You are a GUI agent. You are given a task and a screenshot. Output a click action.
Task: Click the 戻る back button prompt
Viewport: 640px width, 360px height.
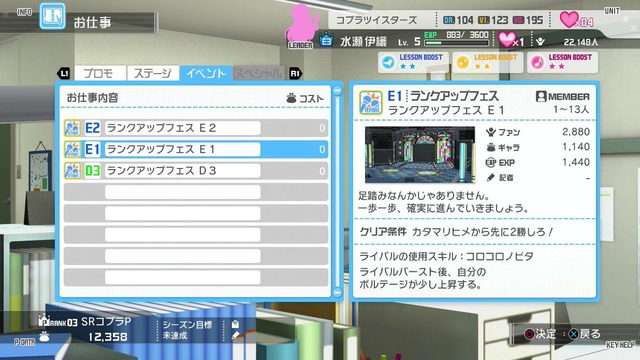[x=584, y=334]
